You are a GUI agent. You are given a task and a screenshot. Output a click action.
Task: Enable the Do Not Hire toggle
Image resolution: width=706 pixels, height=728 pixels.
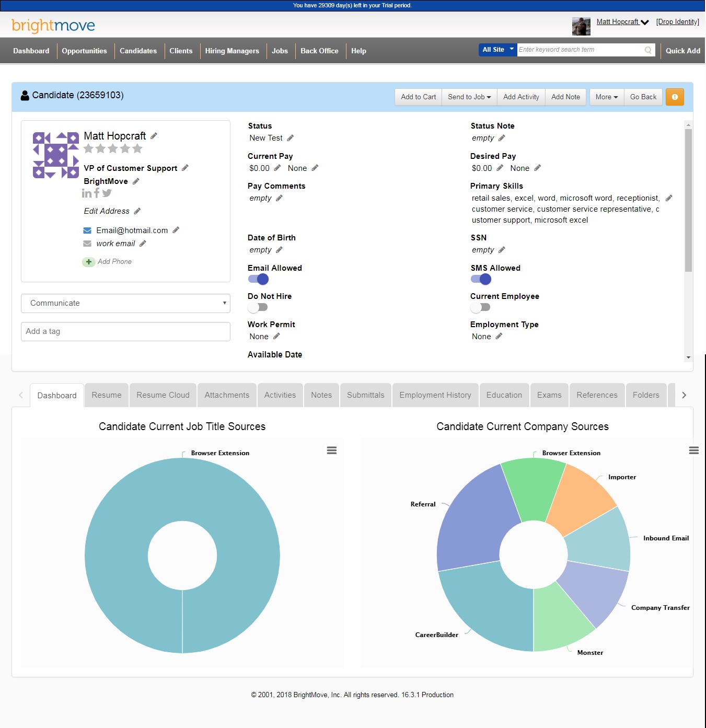pyautogui.click(x=258, y=307)
